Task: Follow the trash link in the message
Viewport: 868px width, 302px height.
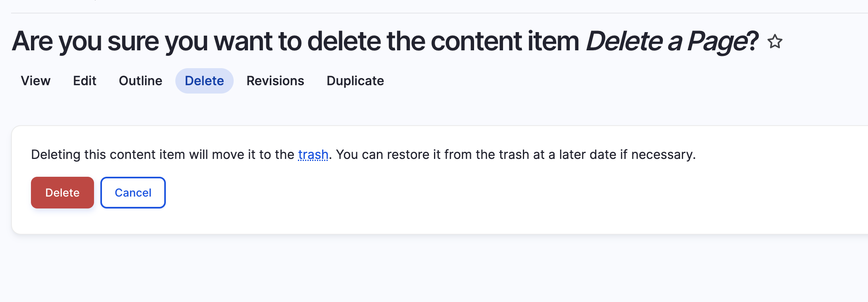Action: [x=313, y=155]
